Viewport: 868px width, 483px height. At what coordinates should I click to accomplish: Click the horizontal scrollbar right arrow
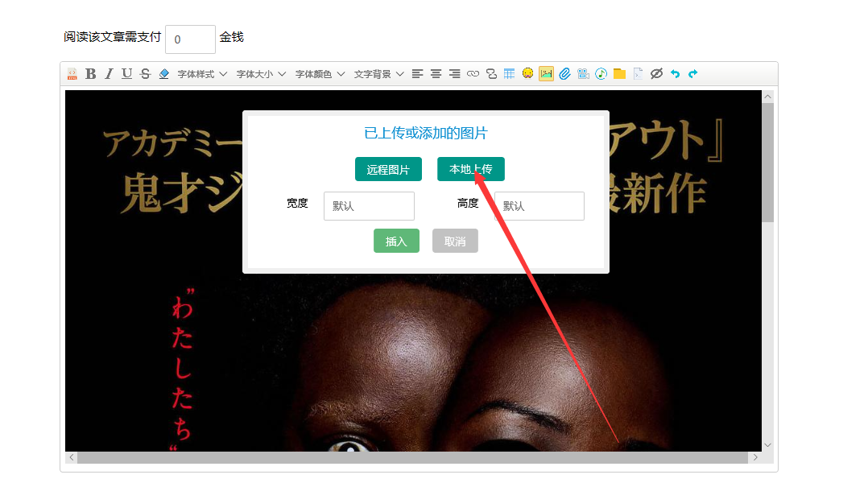[755, 457]
